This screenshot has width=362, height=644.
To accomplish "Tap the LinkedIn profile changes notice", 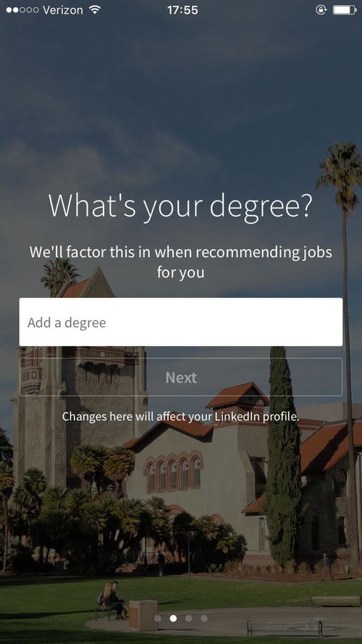I will [180, 417].
